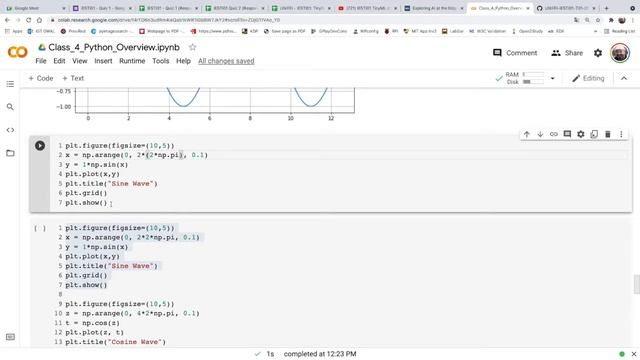This screenshot has width=640, height=360.
Task: Mirror cell in tab icon
Action: pyautogui.click(x=594, y=134)
